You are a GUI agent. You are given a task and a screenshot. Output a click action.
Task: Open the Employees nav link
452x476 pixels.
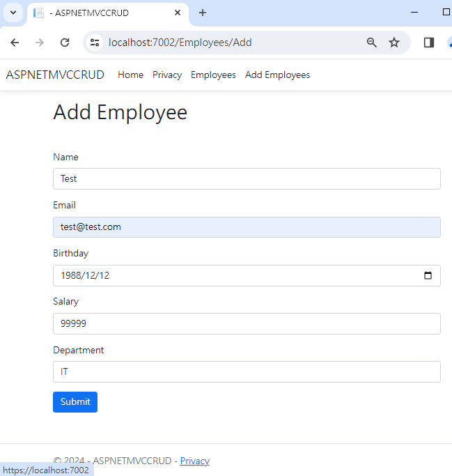pos(213,75)
